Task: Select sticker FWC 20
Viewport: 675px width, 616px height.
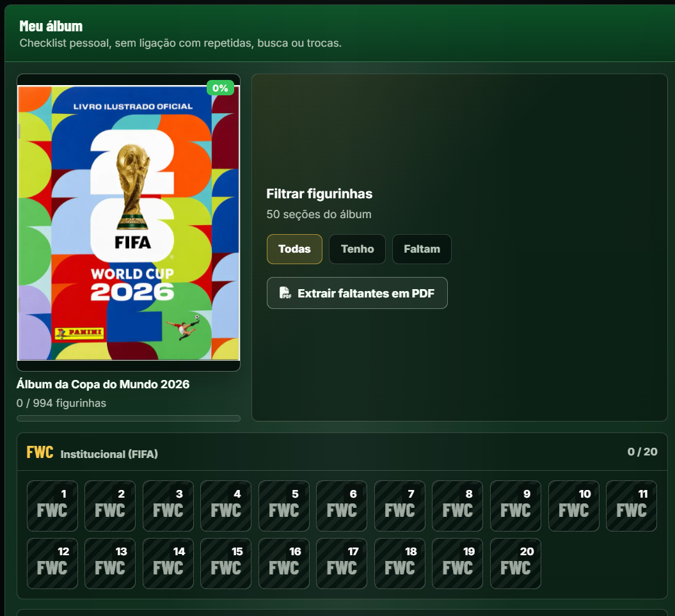Action: (516, 564)
